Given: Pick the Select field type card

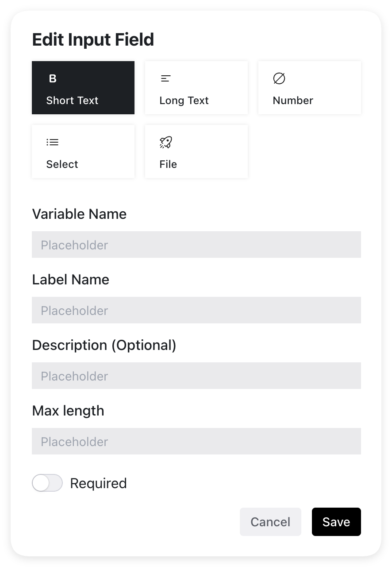Looking at the screenshot, I should 83,151.
